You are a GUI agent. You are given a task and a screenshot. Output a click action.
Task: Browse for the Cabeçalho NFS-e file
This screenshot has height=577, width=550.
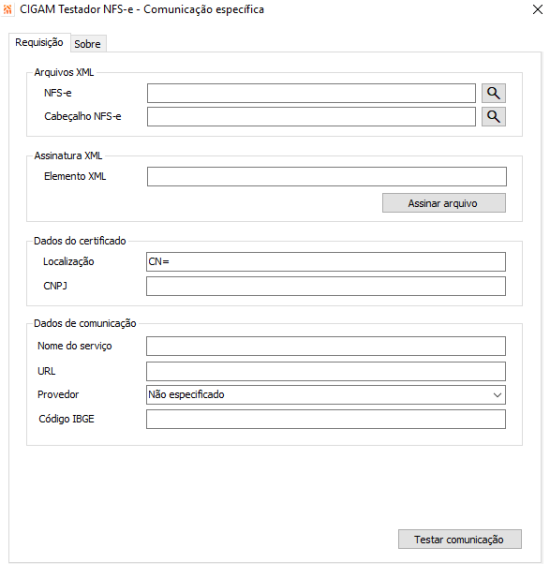[x=493, y=117]
